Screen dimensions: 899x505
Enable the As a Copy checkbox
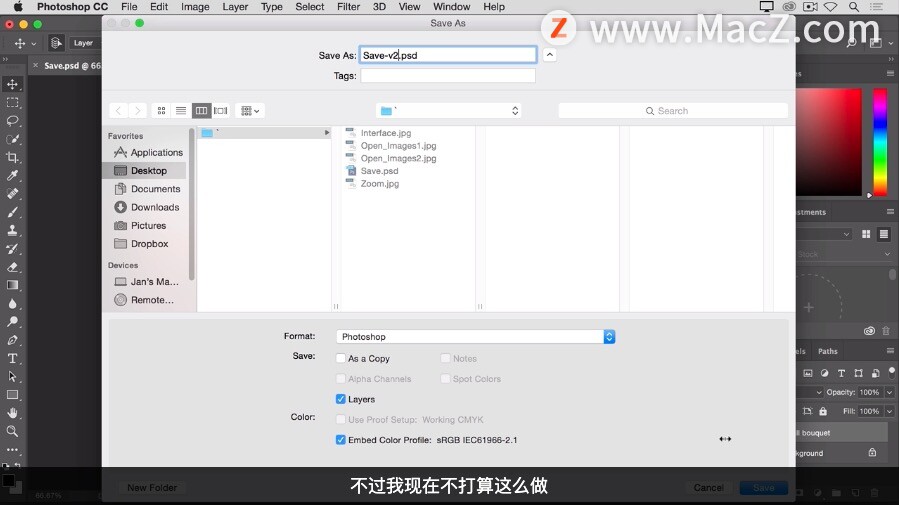[x=341, y=358]
